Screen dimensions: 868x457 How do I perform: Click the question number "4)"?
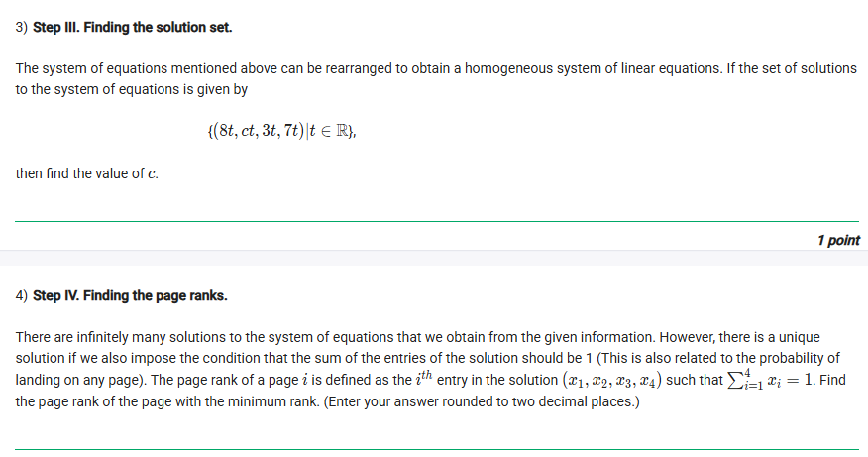(22, 295)
